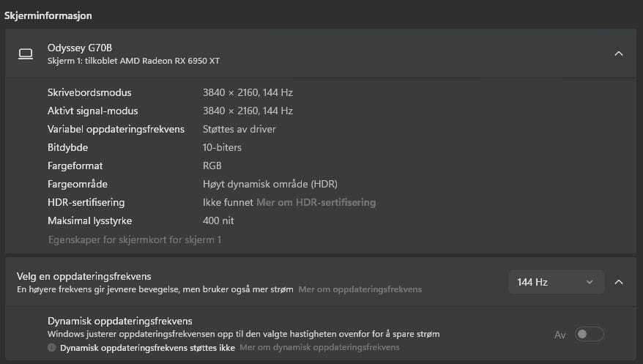Click the info icon beside unsupported dynamic refresh
This screenshot has width=643, height=364.
click(51, 348)
